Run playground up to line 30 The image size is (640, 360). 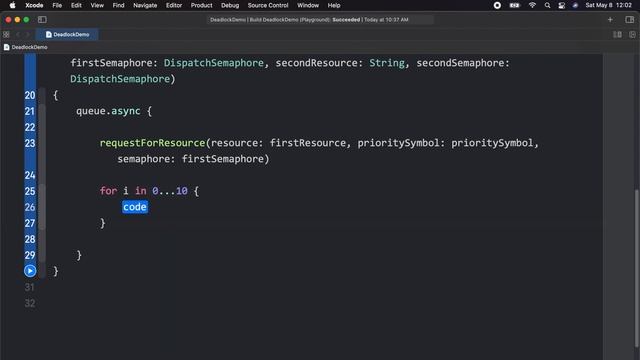(30, 271)
